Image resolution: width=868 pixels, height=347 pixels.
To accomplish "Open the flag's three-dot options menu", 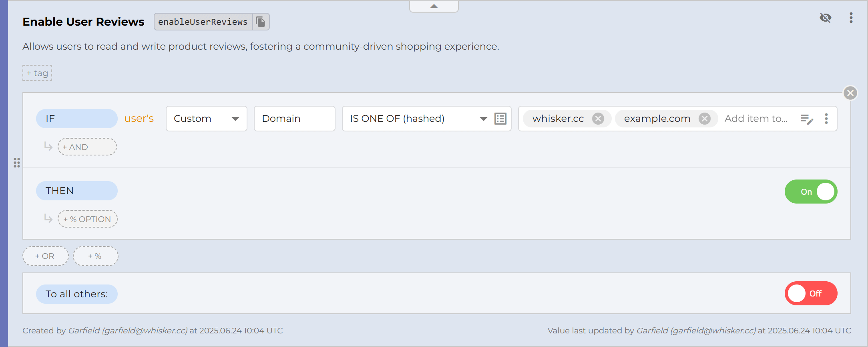I will [851, 18].
